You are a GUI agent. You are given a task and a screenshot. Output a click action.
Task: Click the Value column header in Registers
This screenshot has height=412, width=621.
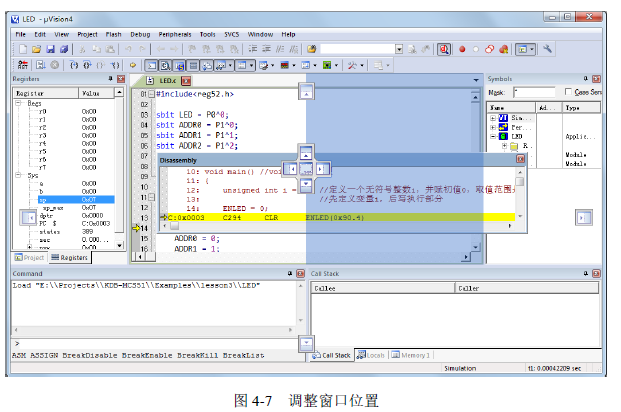point(90,92)
